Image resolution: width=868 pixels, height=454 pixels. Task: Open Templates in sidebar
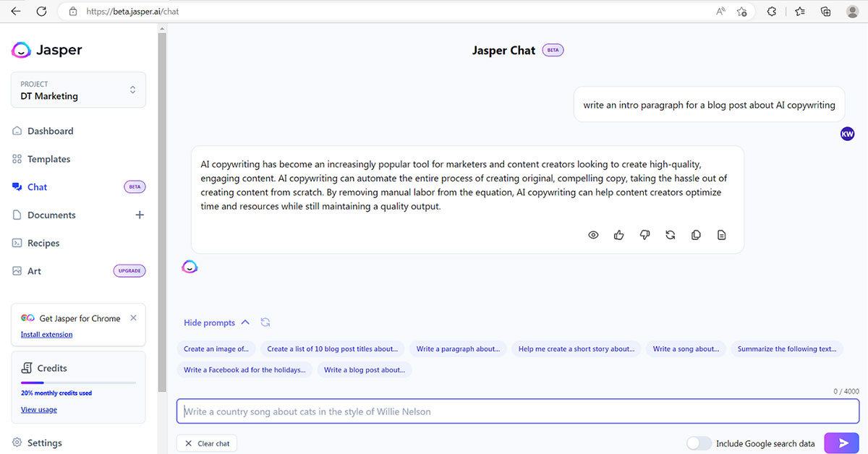click(42, 159)
